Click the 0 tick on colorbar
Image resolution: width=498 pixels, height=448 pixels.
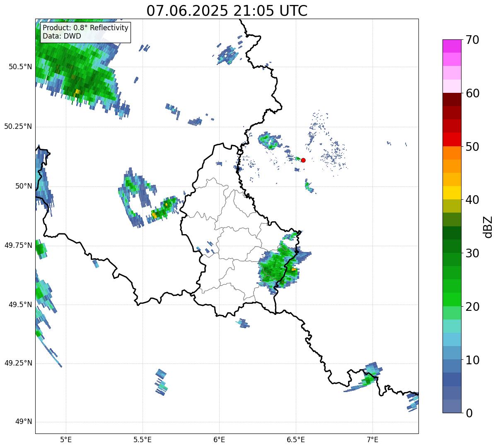point(469,413)
